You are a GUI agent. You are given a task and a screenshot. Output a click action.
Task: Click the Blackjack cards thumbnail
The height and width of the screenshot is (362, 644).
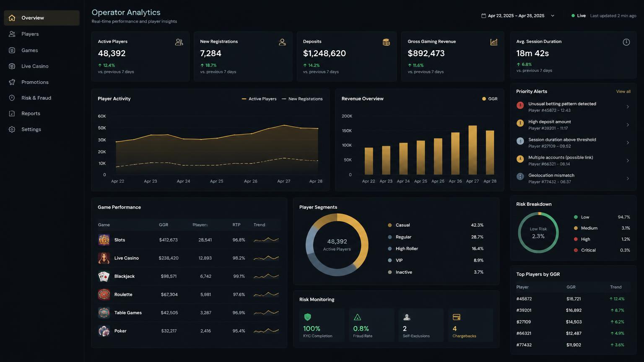(x=104, y=276)
